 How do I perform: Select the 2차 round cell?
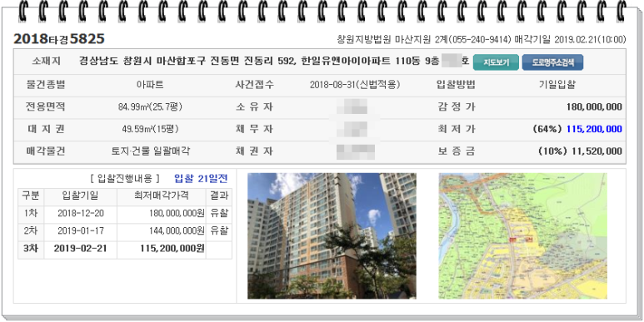coord(31,231)
